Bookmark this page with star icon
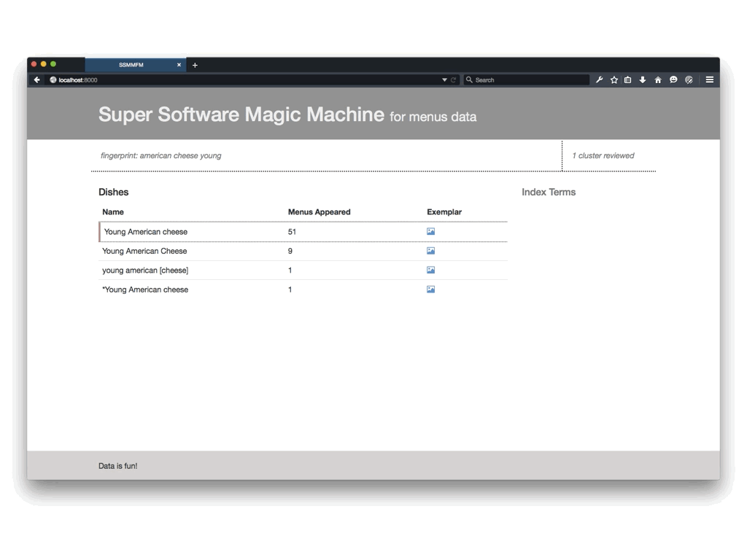Viewport: 747px width, 560px height. pos(614,80)
